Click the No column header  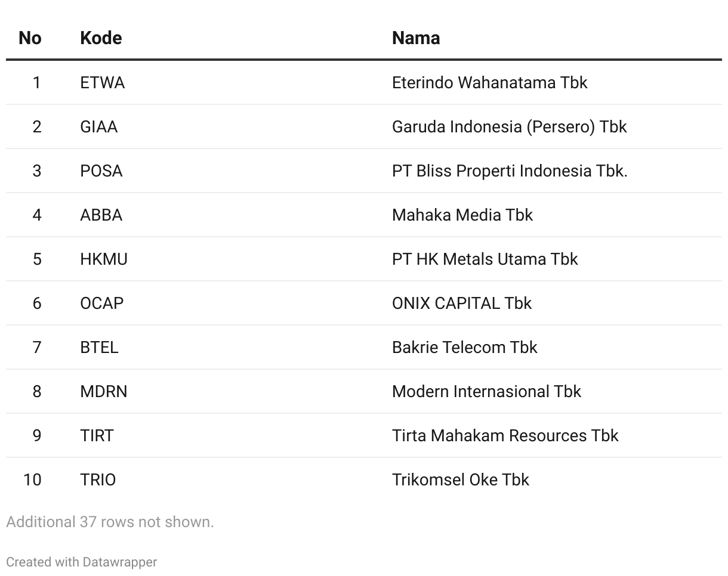[30, 38]
